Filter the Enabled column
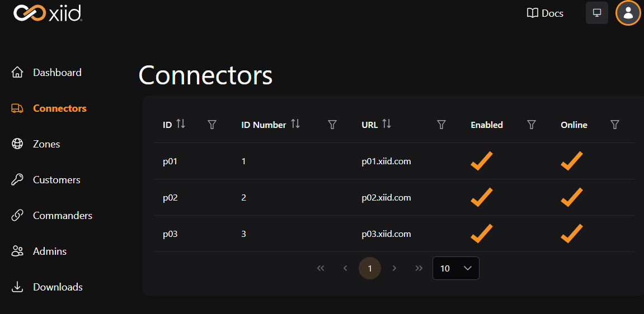The image size is (644, 314). (532, 125)
